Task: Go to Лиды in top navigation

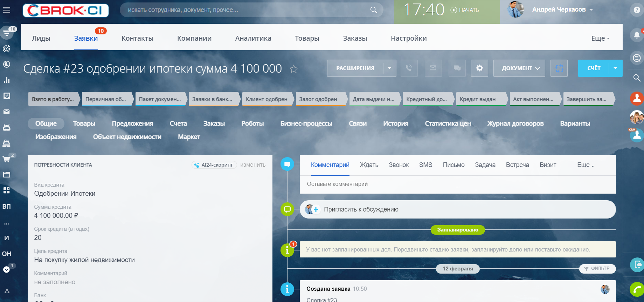Action: coord(41,38)
